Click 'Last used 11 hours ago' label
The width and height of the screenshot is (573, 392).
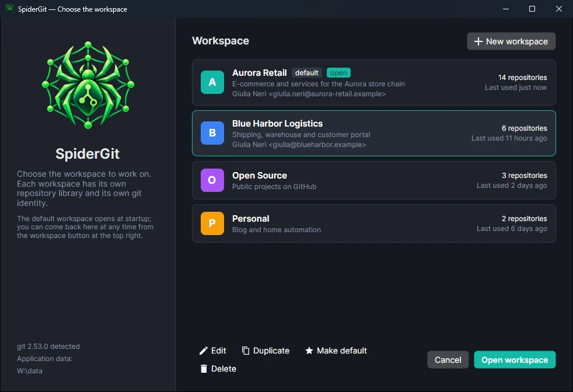pyautogui.click(x=509, y=138)
